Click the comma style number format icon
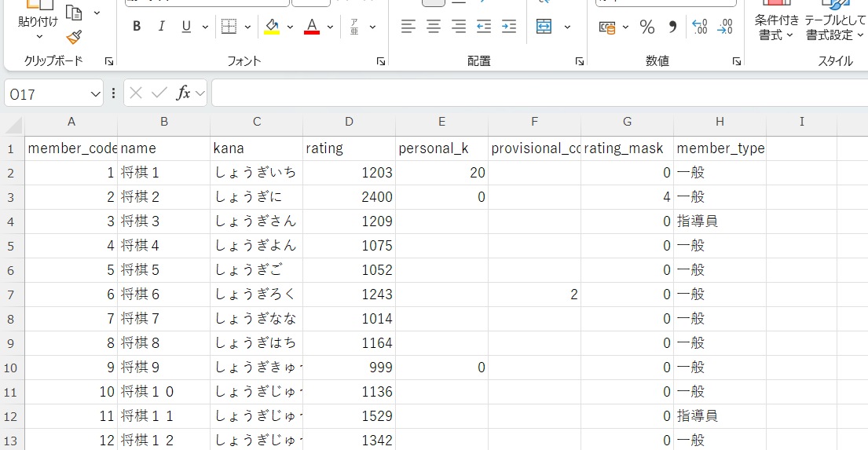Screen dimensions: 868x450 (x=672, y=27)
